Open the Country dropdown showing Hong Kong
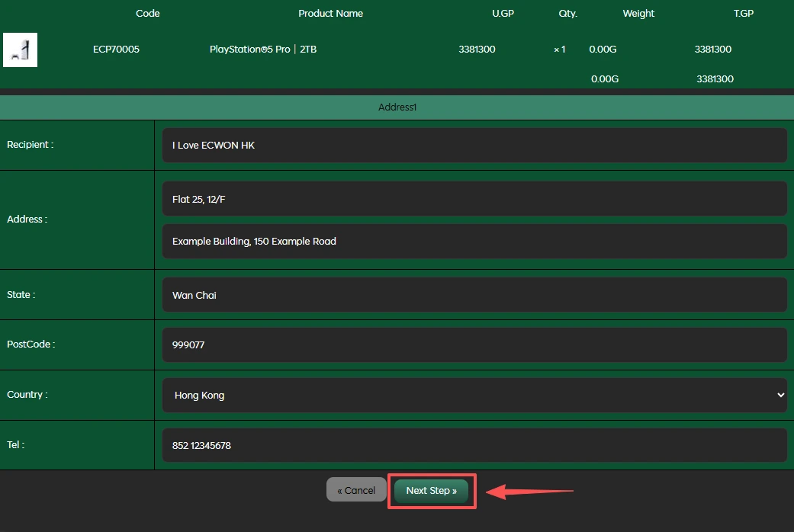This screenshot has width=794, height=532. pyautogui.click(x=474, y=395)
